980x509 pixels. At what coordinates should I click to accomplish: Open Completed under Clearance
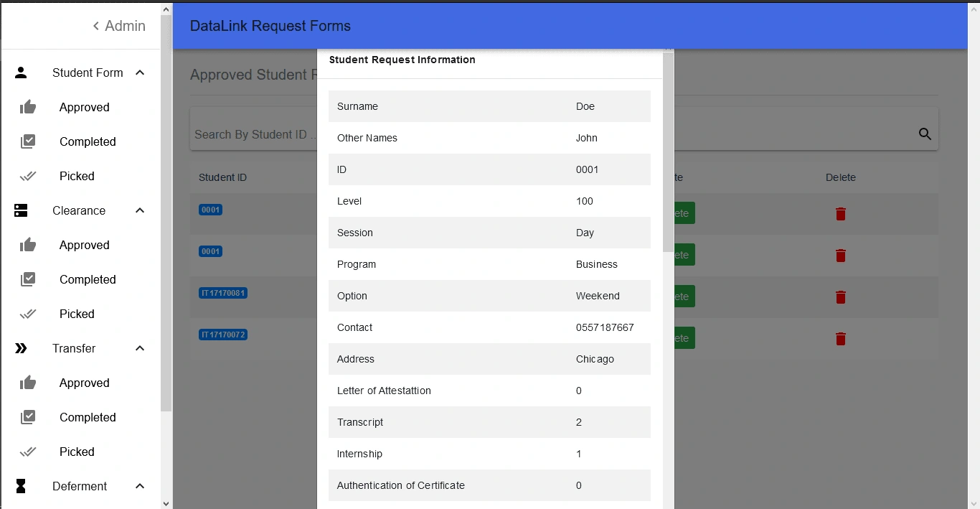point(88,279)
